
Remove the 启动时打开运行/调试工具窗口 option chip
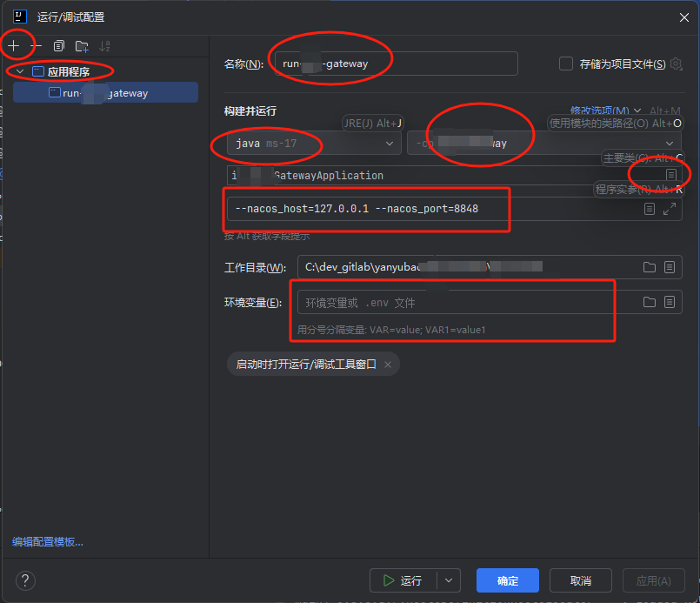pyautogui.click(x=388, y=365)
